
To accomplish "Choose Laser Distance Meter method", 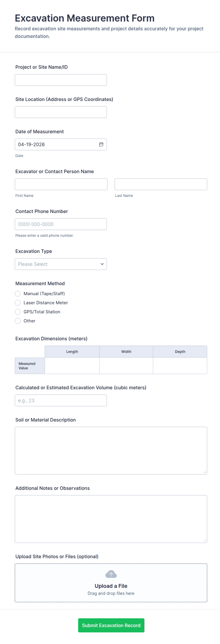I will [x=18, y=303].
